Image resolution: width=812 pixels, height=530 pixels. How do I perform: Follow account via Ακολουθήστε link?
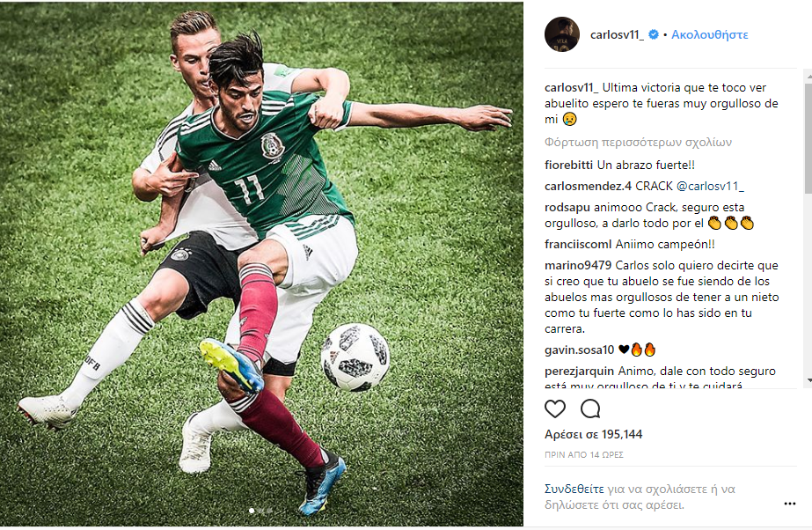[709, 34]
